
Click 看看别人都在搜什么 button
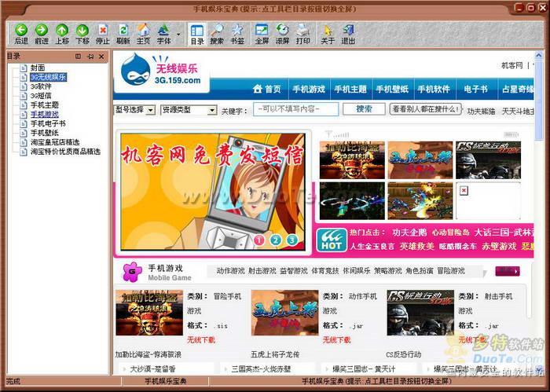(426, 109)
